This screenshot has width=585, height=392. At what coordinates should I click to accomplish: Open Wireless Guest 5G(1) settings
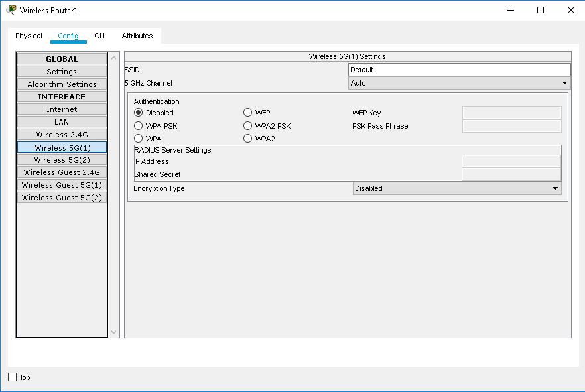[62, 185]
